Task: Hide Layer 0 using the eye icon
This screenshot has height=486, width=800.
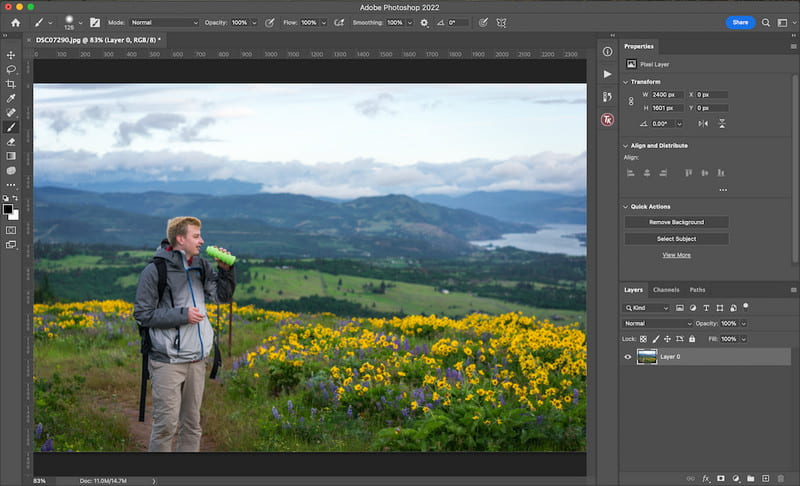Action: [x=628, y=356]
